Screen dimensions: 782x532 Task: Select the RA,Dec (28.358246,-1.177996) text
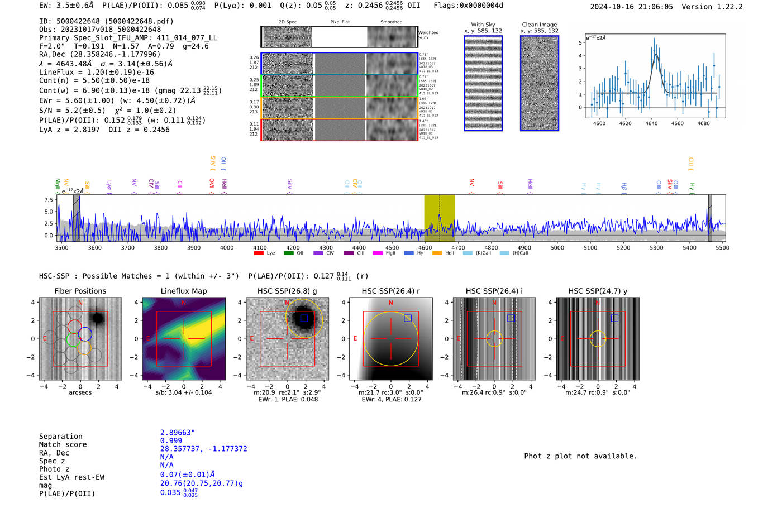click(x=100, y=54)
